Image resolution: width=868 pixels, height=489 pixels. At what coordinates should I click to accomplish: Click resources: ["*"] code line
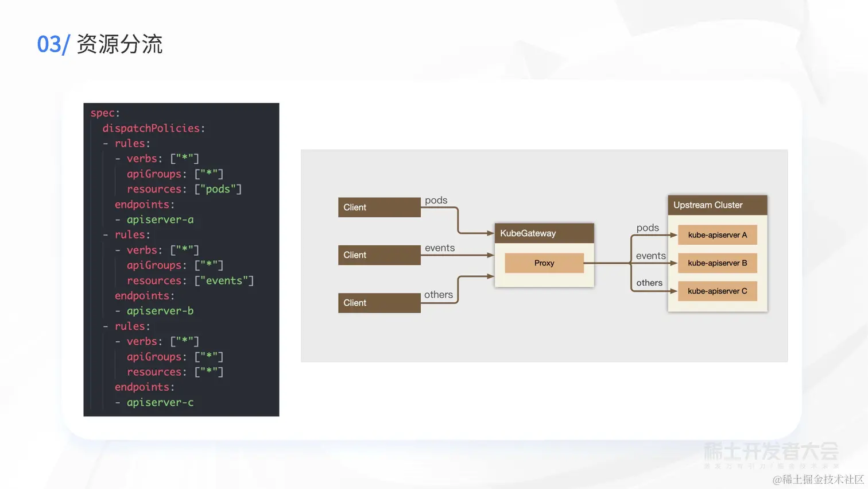[x=175, y=372]
